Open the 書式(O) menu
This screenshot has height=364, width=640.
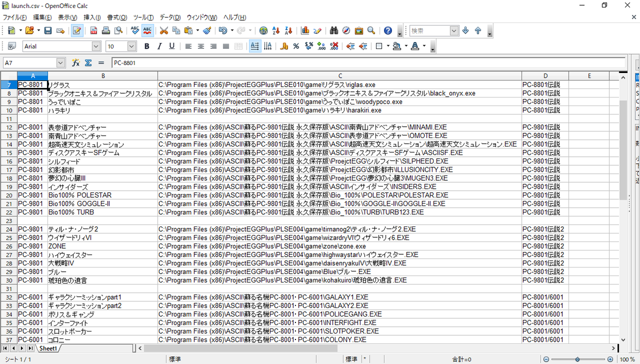(117, 18)
